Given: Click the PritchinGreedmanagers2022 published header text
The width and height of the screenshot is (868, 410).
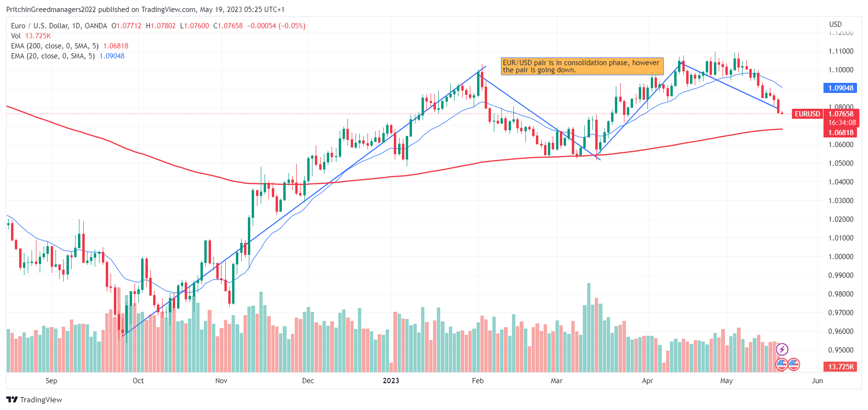Looking at the screenshot, I should (x=145, y=10).
